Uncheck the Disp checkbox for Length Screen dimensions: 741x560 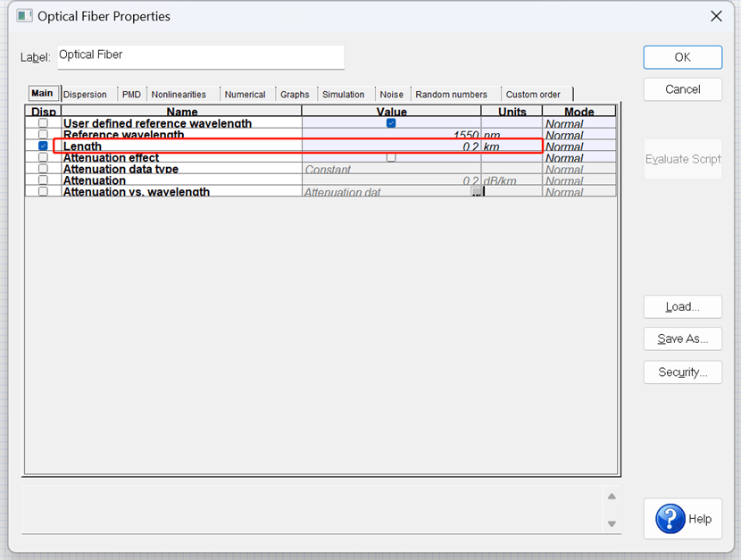(x=43, y=146)
